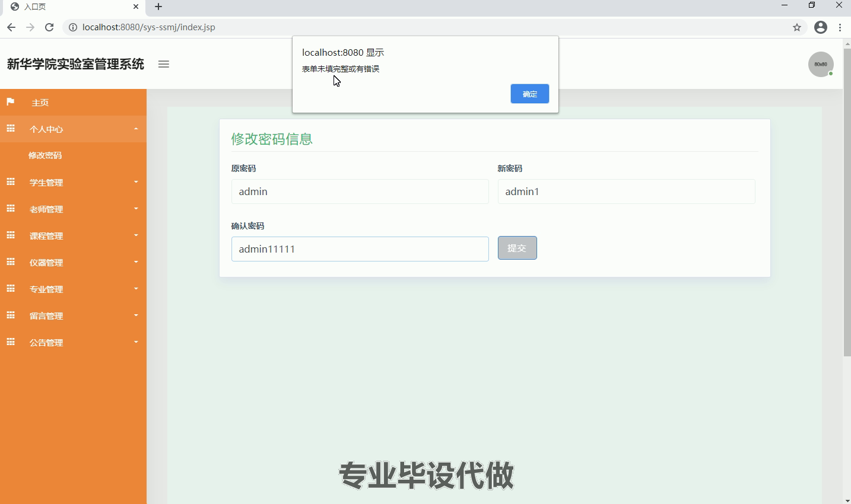
Task: Select the 老师管理 sidebar item
Action: pyautogui.click(x=73, y=209)
